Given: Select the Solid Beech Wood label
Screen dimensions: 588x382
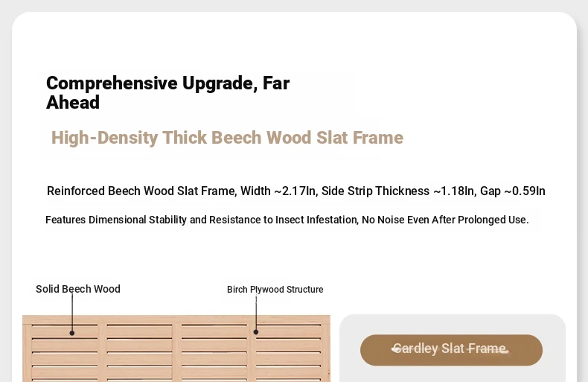Looking at the screenshot, I should click(78, 289).
